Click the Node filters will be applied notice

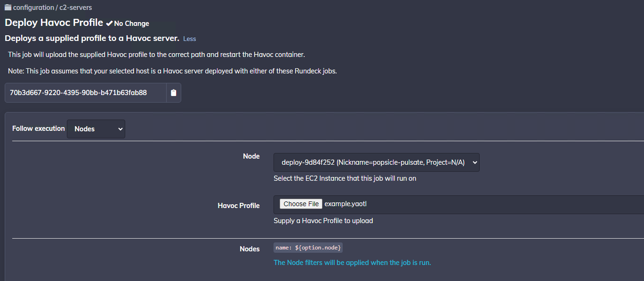click(352, 263)
